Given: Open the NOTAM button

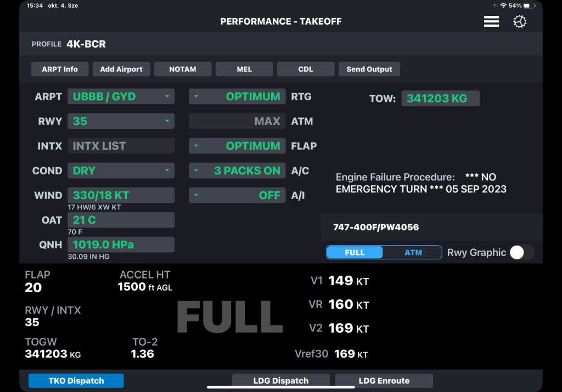Looking at the screenshot, I should [x=183, y=69].
